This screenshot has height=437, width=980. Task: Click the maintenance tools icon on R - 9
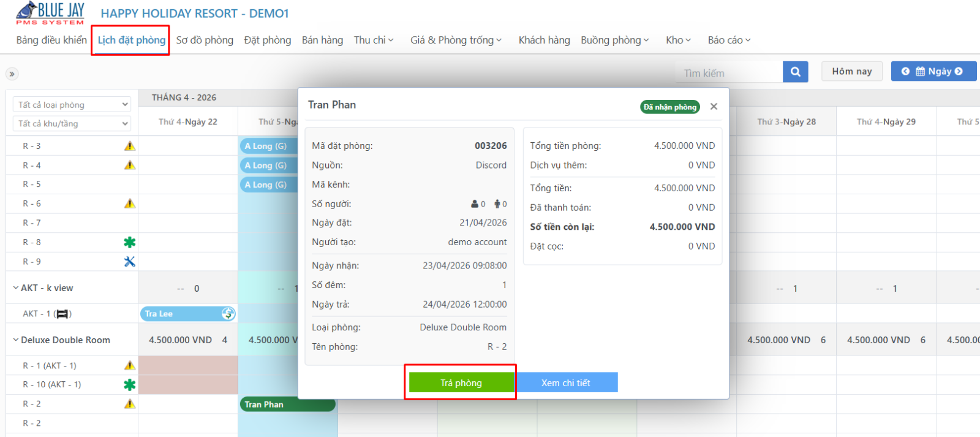click(x=130, y=262)
